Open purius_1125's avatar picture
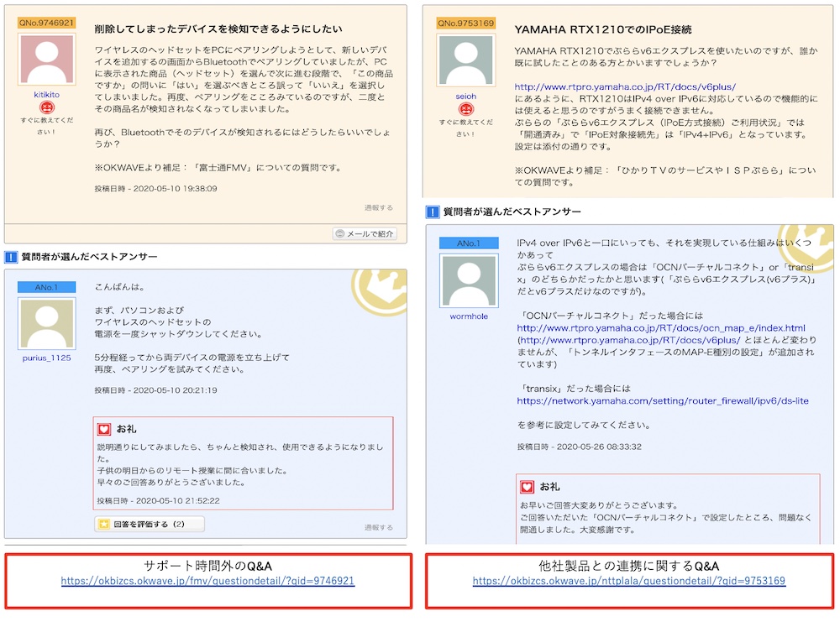 coord(46,323)
